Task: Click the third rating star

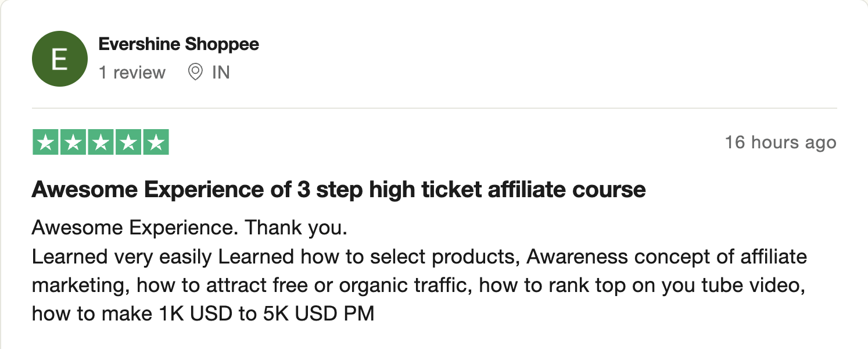Action: point(101,143)
